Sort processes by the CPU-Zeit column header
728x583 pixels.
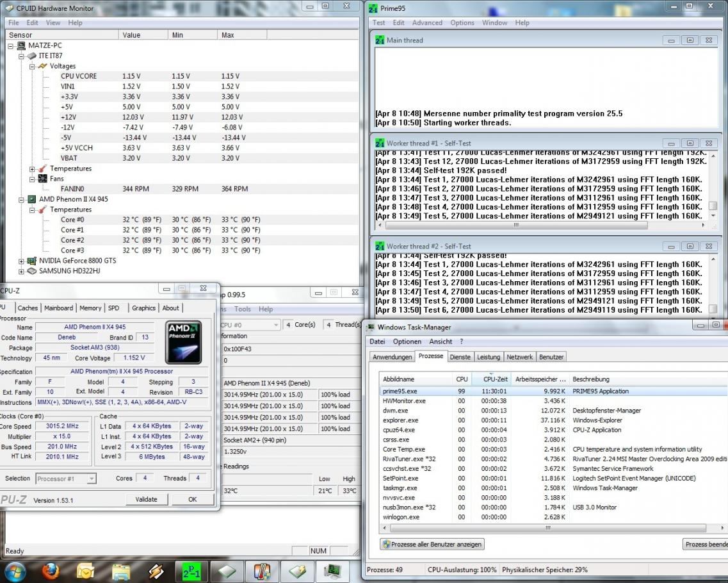click(491, 379)
